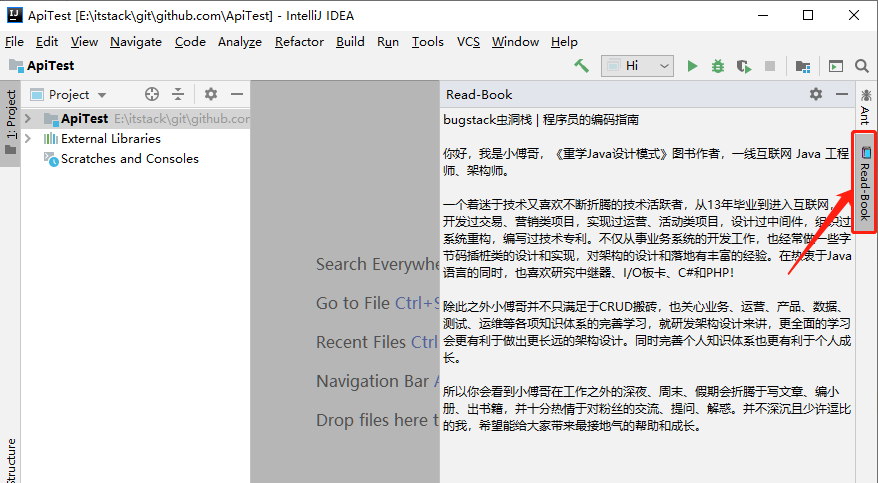Open the Ant tool window tab
Image resolution: width=878 pixels, height=483 pixels.
[x=866, y=106]
